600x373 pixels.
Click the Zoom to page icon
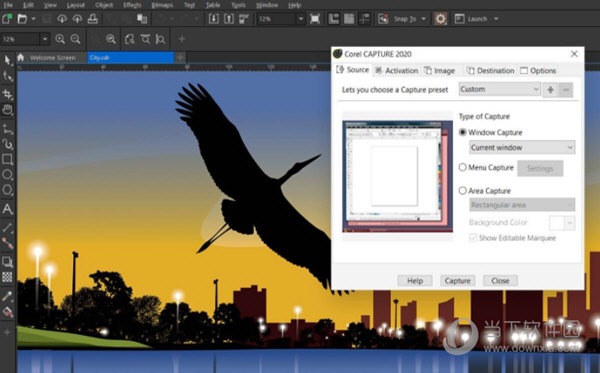click(130, 39)
